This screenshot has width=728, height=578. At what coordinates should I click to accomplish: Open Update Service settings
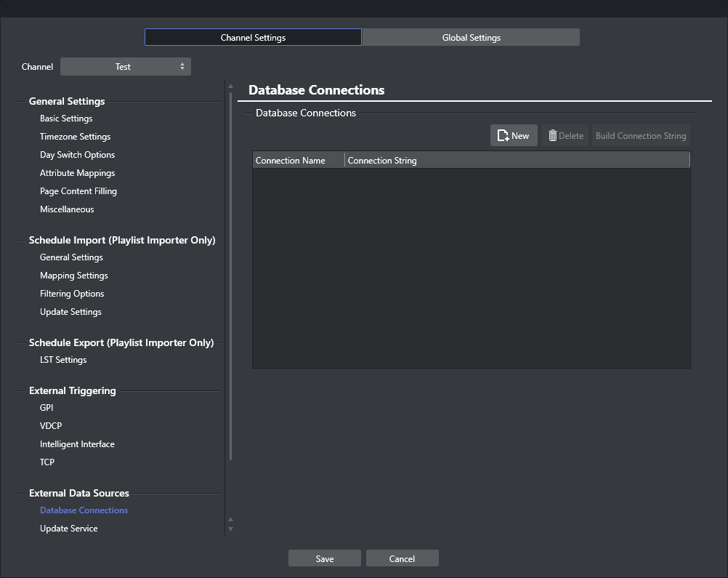[x=68, y=529]
